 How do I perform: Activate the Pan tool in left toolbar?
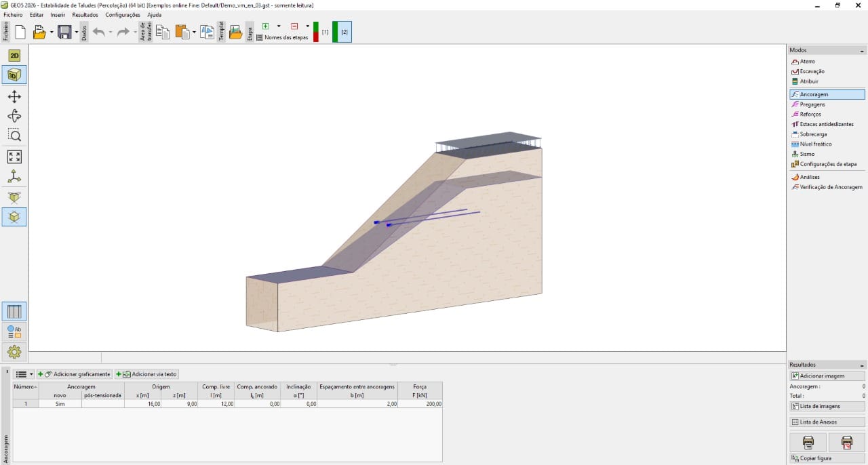[x=14, y=96]
